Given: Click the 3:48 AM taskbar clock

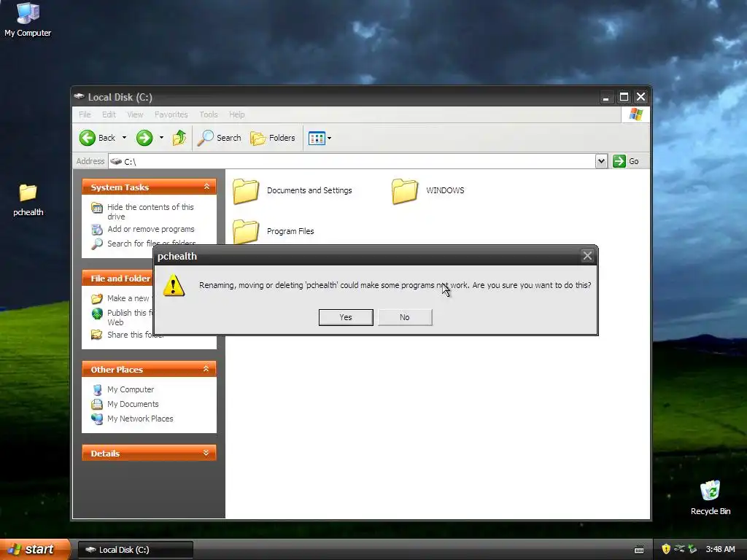Looking at the screenshot, I should pos(720,550).
